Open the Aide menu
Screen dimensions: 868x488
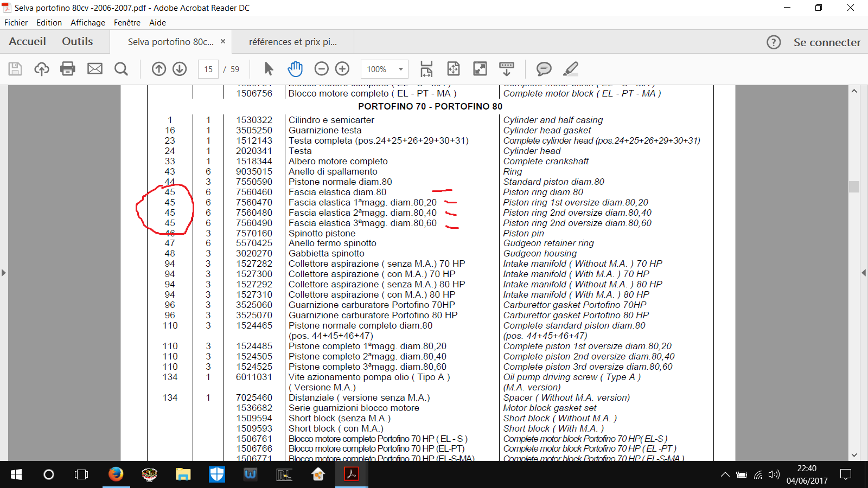[157, 23]
